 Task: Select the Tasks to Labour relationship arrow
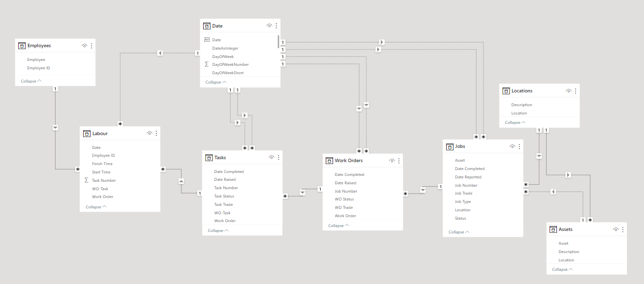181,181
